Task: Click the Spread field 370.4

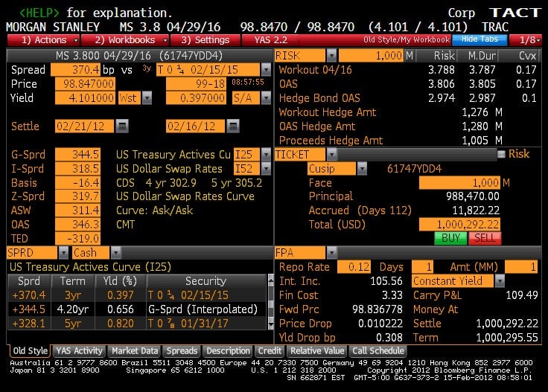Action: 75,69
